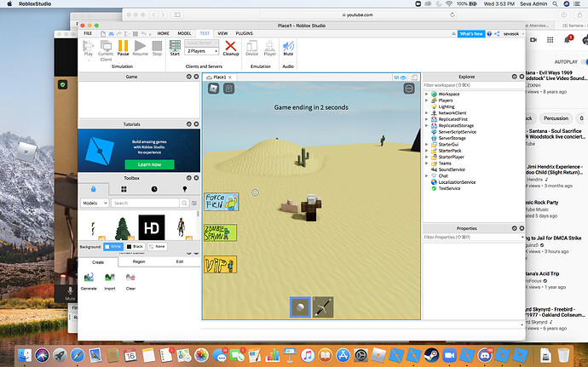This screenshot has height=367, width=588.
Task: Select the TEST ribbon tab
Action: (205, 33)
